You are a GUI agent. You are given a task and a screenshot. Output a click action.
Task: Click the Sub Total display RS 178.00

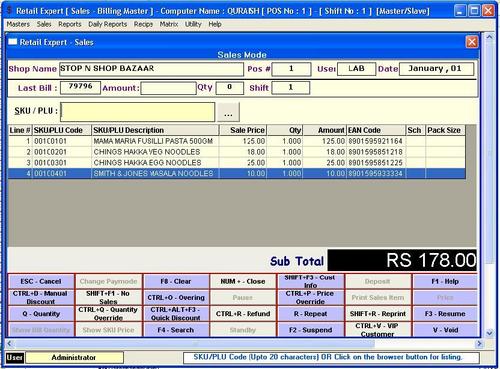tap(402, 260)
